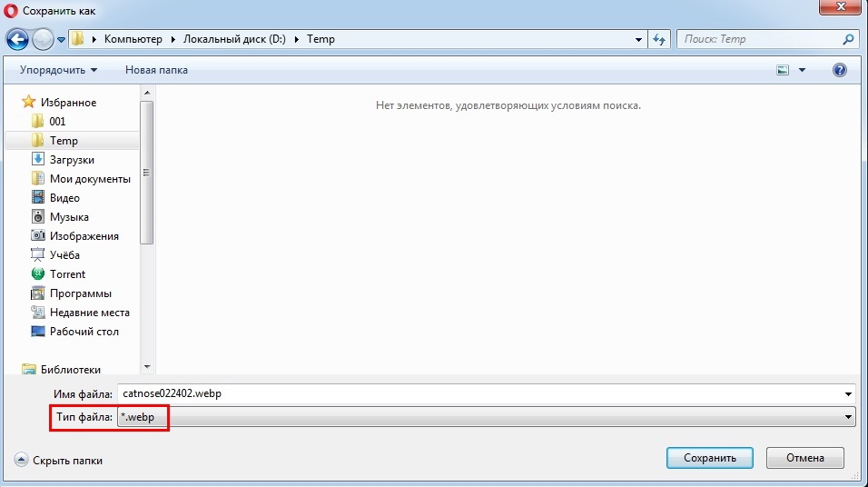Click the Новая папка toolbar button
868x487 pixels.
156,70
